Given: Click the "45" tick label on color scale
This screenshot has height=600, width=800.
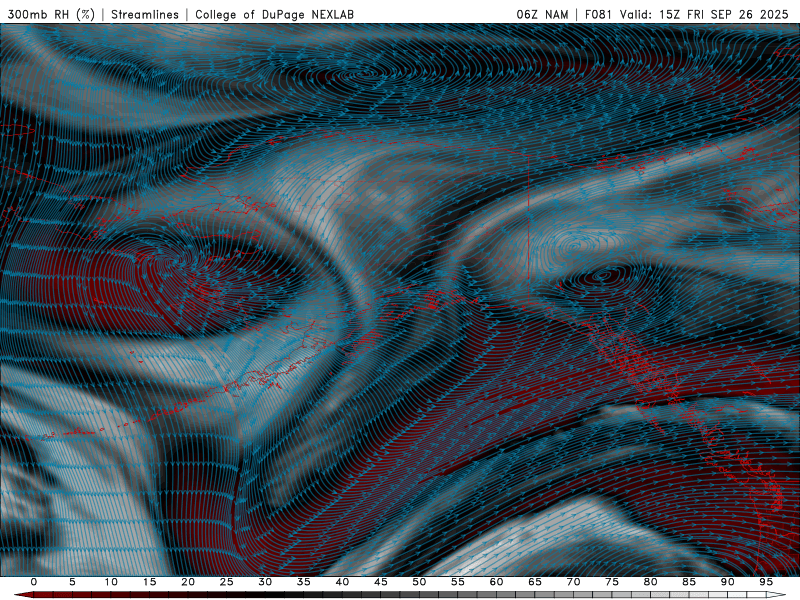Looking at the screenshot, I should [381, 582].
